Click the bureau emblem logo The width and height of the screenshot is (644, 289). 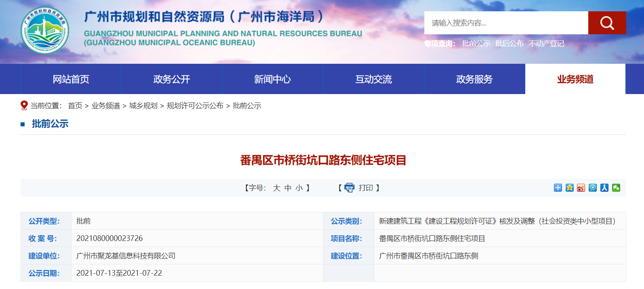45,31
